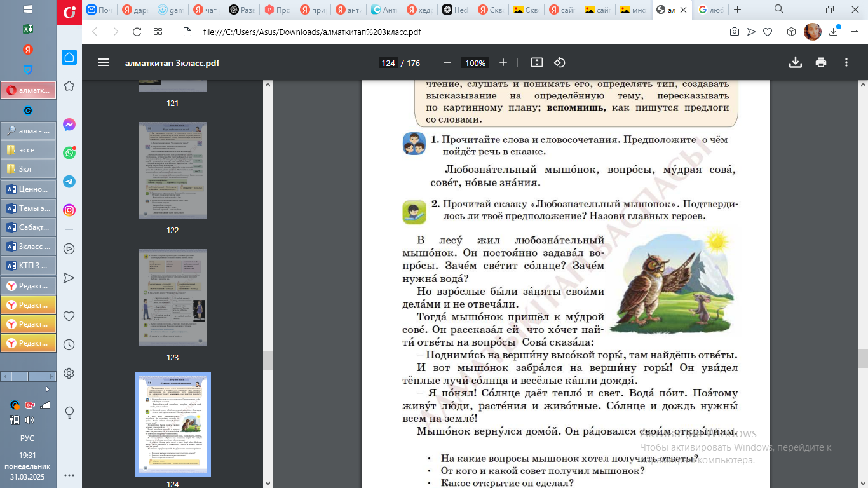Open the PDF viewer more actions menu
Image resolution: width=868 pixels, height=488 pixels.
846,62
